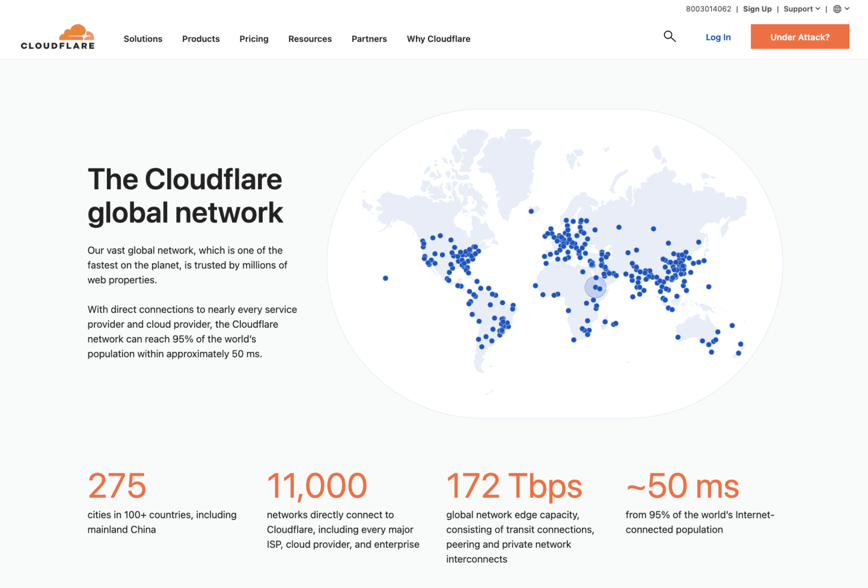Screen dimensions: 868x588
Task: Select the highlighted region circle on Africa
Action: pyautogui.click(x=594, y=287)
